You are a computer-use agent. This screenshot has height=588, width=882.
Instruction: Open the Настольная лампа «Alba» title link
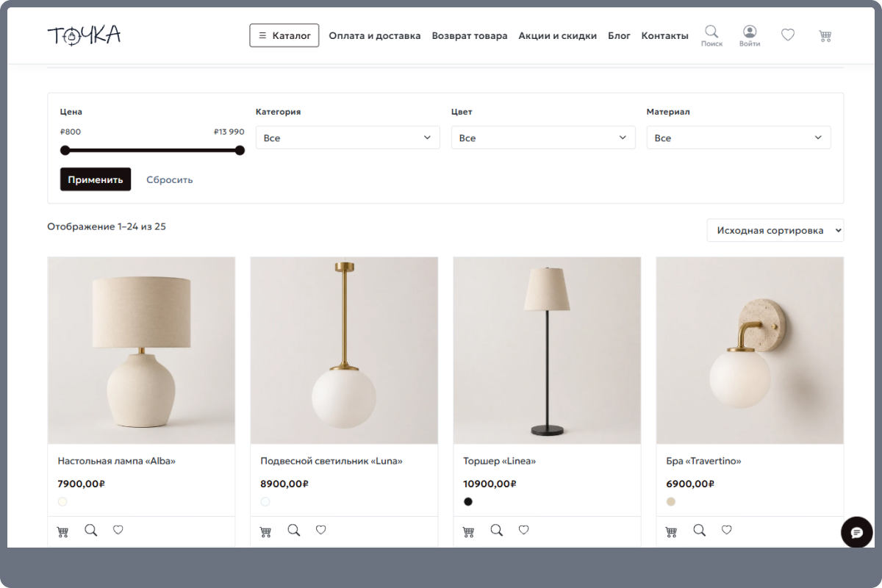point(117,461)
